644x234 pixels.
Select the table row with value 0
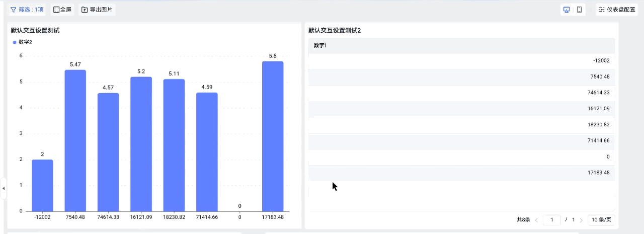coord(462,157)
